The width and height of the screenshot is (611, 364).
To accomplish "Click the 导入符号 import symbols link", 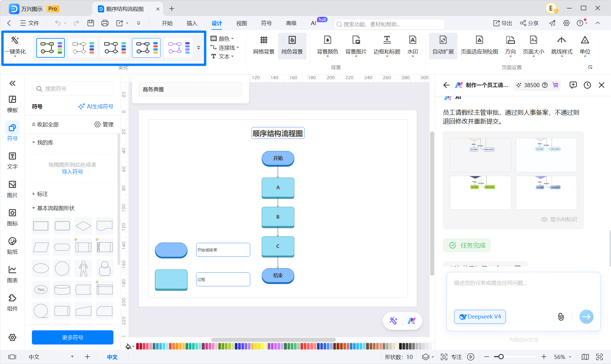I will pos(72,172).
